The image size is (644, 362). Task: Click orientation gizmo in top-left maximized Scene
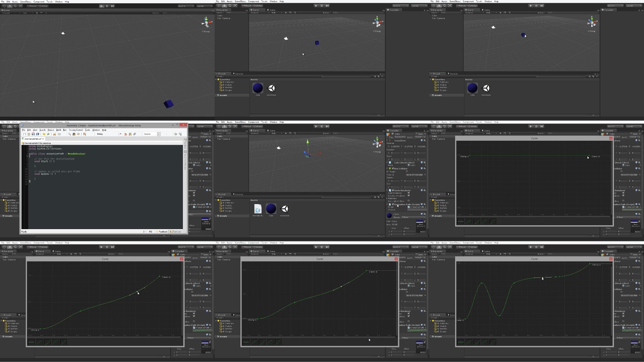(206, 23)
